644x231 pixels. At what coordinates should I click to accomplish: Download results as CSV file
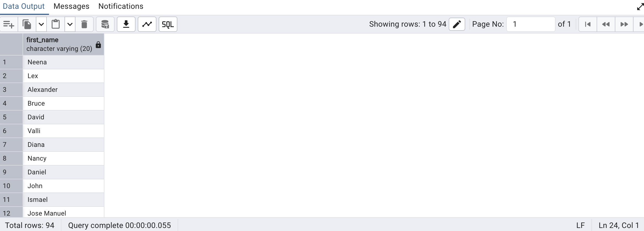pyautogui.click(x=126, y=24)
